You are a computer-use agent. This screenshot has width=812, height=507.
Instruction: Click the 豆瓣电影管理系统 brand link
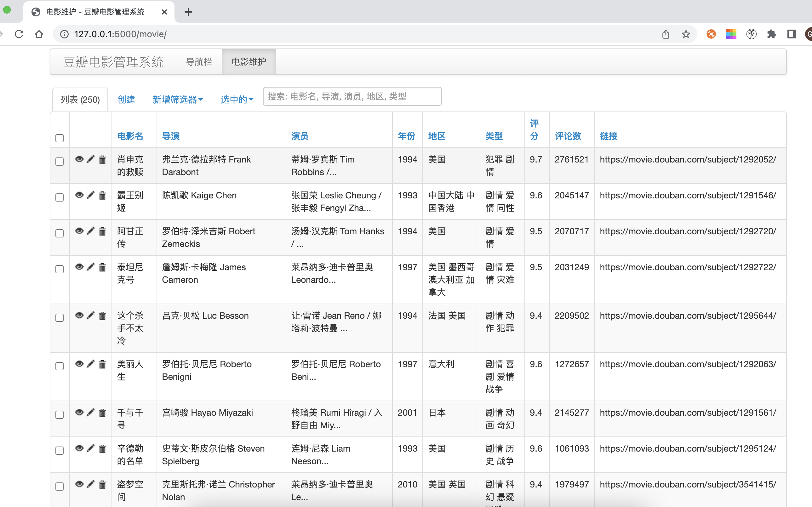tap(113, 62)
